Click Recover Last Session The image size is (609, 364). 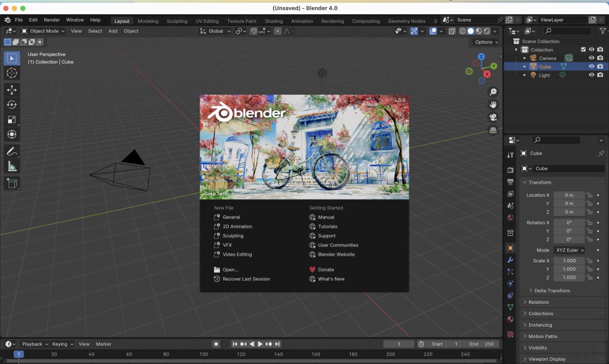click(x=242, y=279)
